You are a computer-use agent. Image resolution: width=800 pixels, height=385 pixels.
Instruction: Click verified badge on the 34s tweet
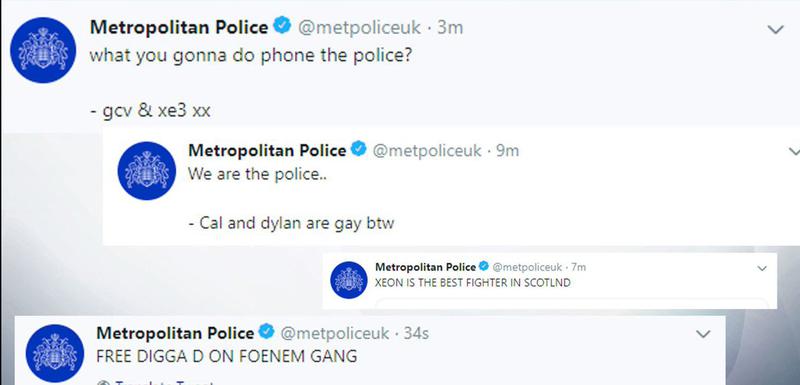(266, 332)
